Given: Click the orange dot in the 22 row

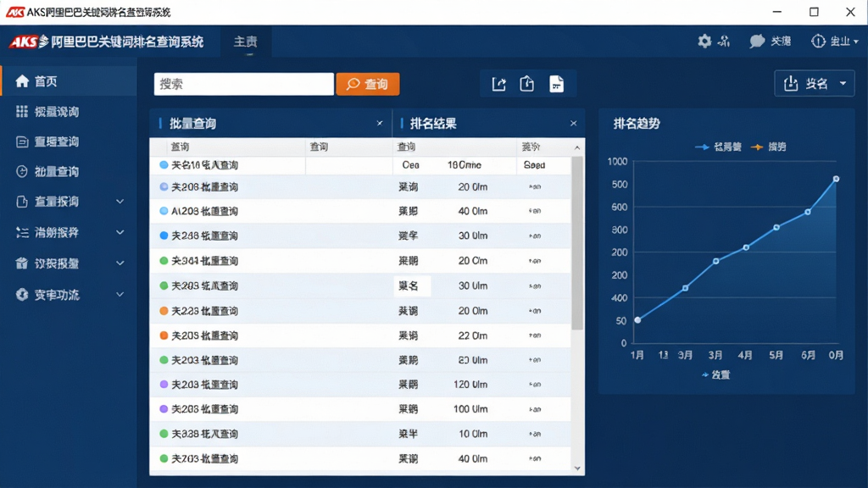Looking at the screenshot, I should (x=164, y=335).
